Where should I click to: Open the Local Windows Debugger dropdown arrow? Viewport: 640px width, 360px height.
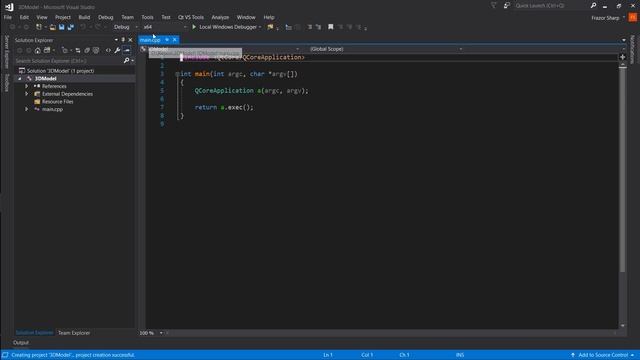coord(260,27)
